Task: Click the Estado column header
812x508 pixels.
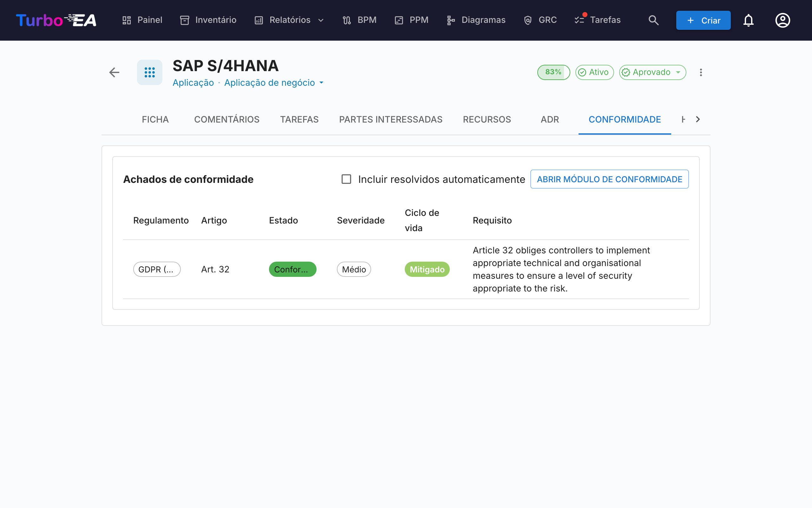Action: point(283,220)
